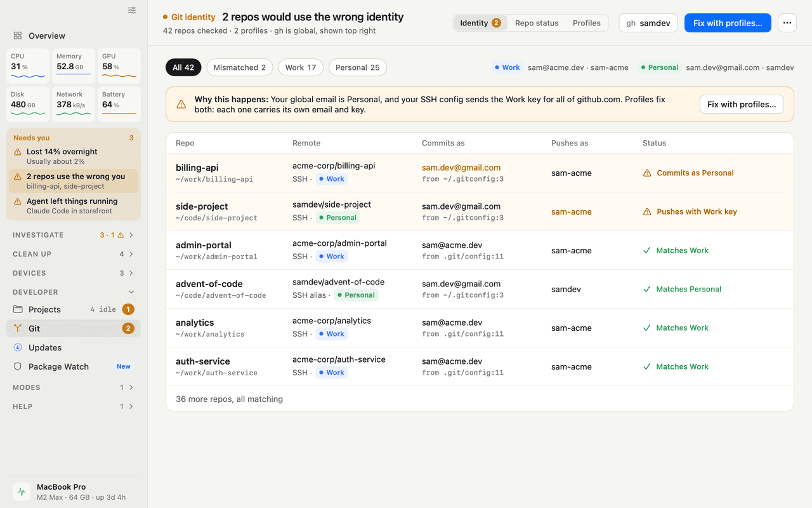The height and width of the screenshot is (508, 812).
Task: Filter repos by Personal 25
Action: pyautogui.click(x=358, y=67)
